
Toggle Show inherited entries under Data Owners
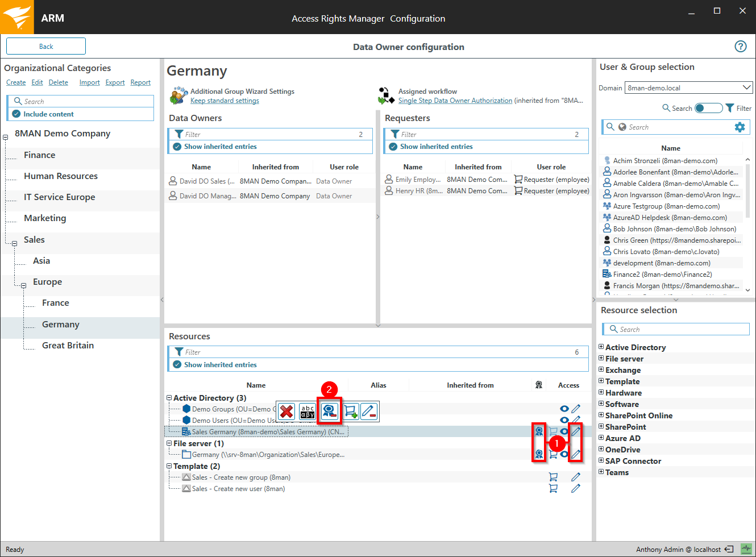tap(178, 147)
